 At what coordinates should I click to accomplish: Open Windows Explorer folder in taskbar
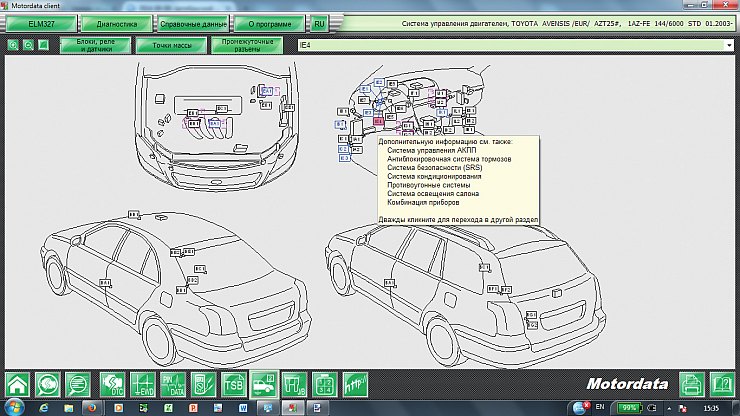point(69,408)
